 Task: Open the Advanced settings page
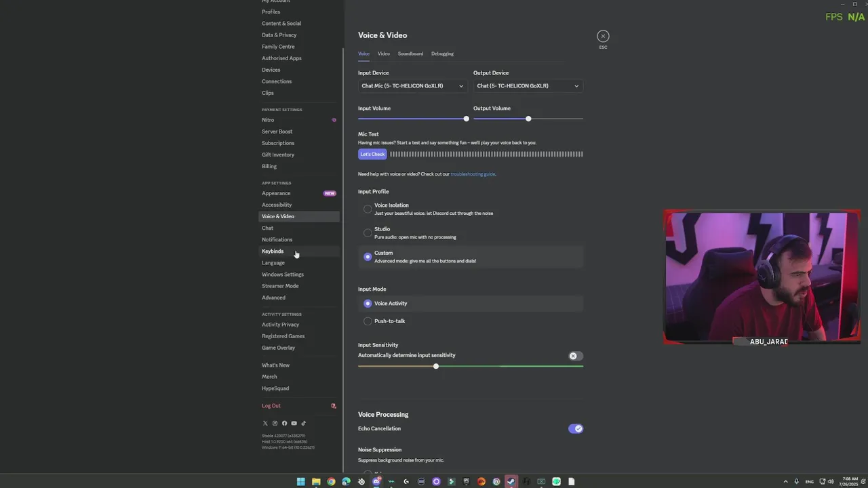click(x=299, y=298)
